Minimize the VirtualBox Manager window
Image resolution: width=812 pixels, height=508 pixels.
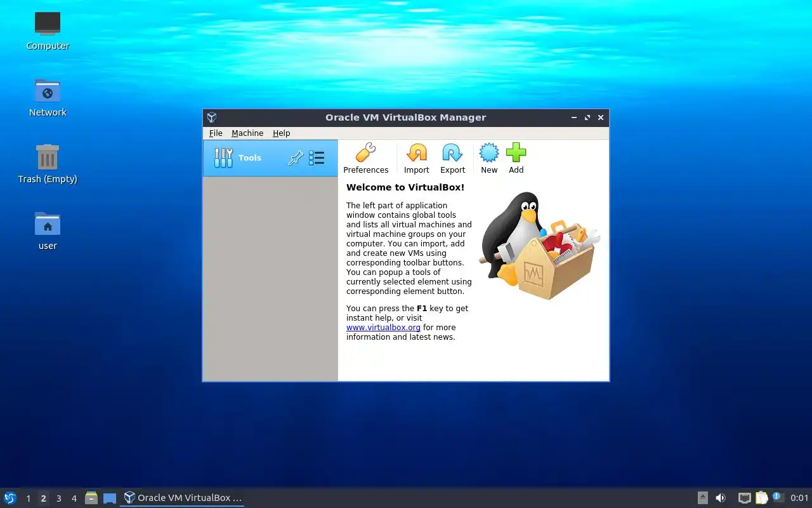pos(574,117)
